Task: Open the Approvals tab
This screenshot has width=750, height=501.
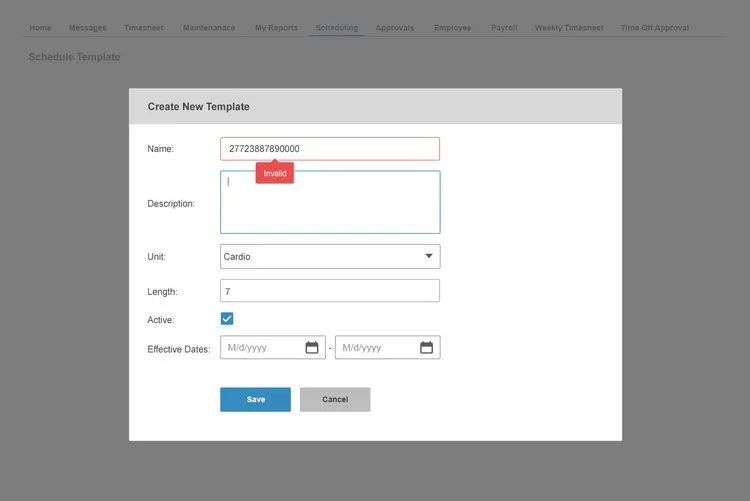Action: (395, 28)
